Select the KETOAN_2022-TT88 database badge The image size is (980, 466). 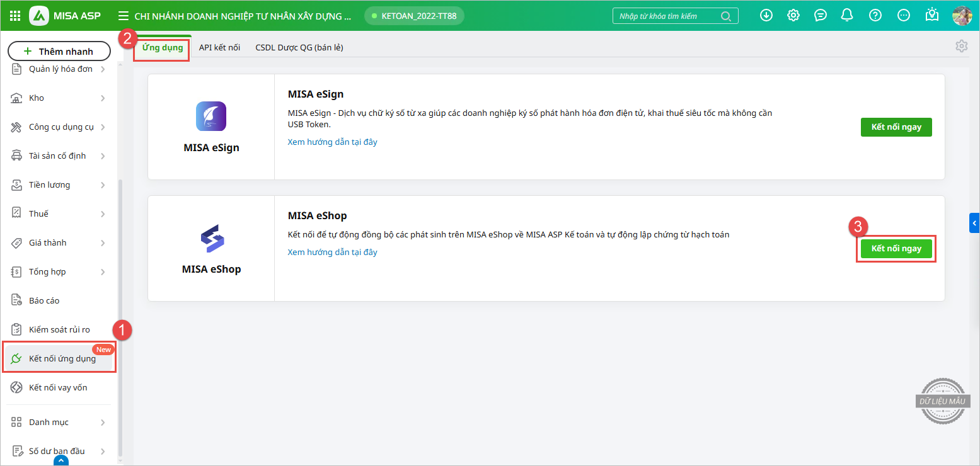pyautogui.click(x=414, y=16)
